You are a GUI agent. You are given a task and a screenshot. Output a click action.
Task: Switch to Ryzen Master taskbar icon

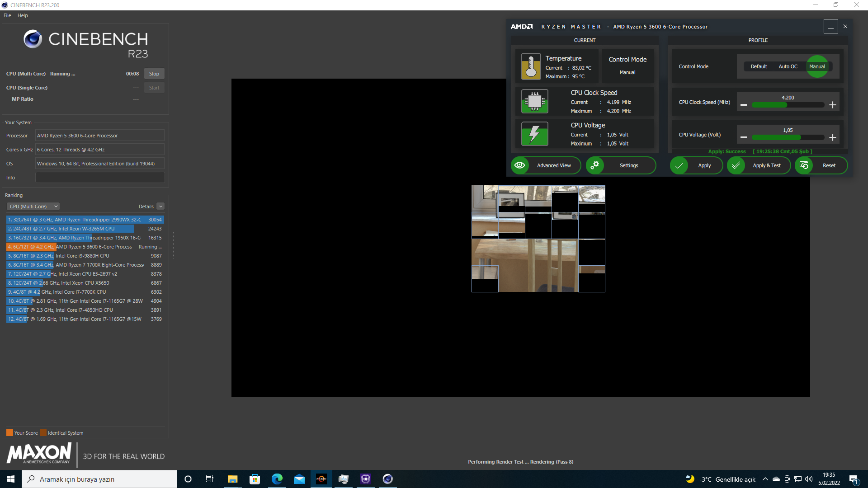321,479
